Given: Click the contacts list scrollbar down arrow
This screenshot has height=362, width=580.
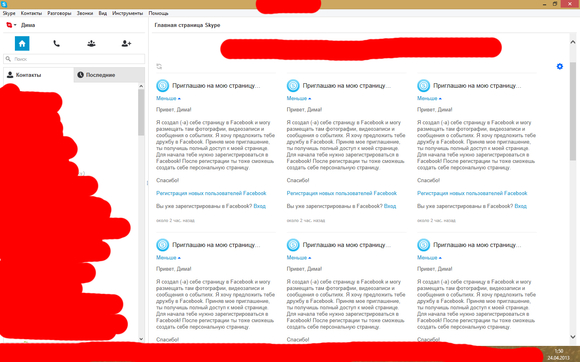Looking at the screenshot, I should point(141,339).
